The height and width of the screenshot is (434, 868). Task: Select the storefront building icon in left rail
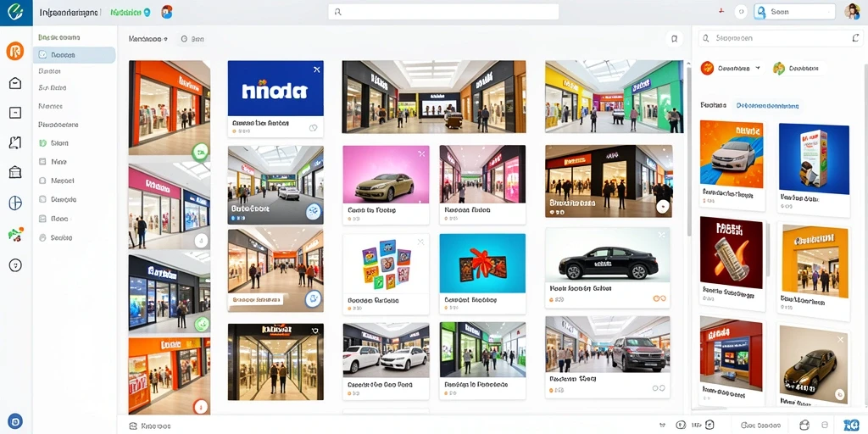click(15, 172)
